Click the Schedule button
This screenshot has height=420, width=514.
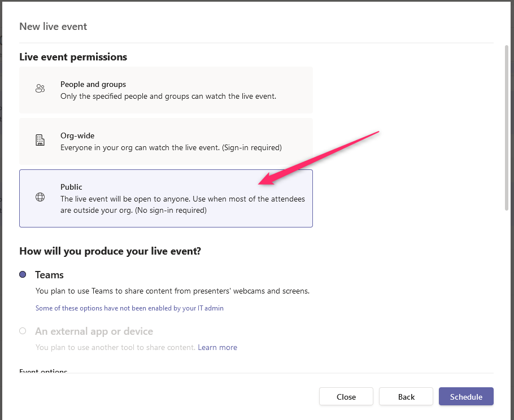pyautogui.click(x=466, y=397)
